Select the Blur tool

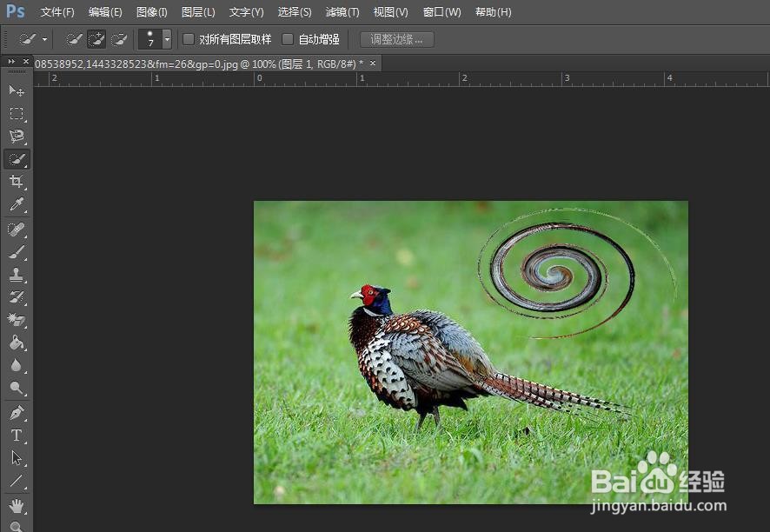[x=17, y=365]
